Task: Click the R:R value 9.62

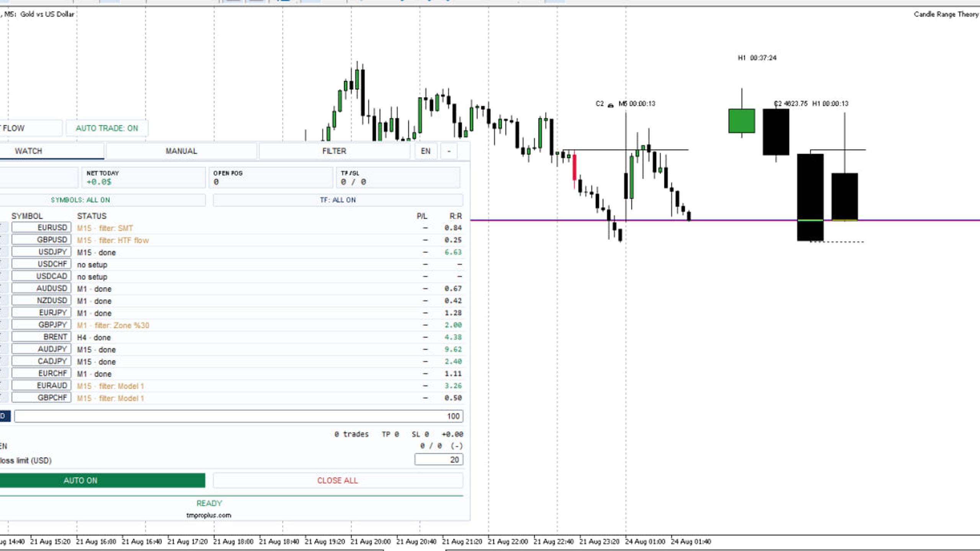Action: pyautogui.click(x=453, y=349)
